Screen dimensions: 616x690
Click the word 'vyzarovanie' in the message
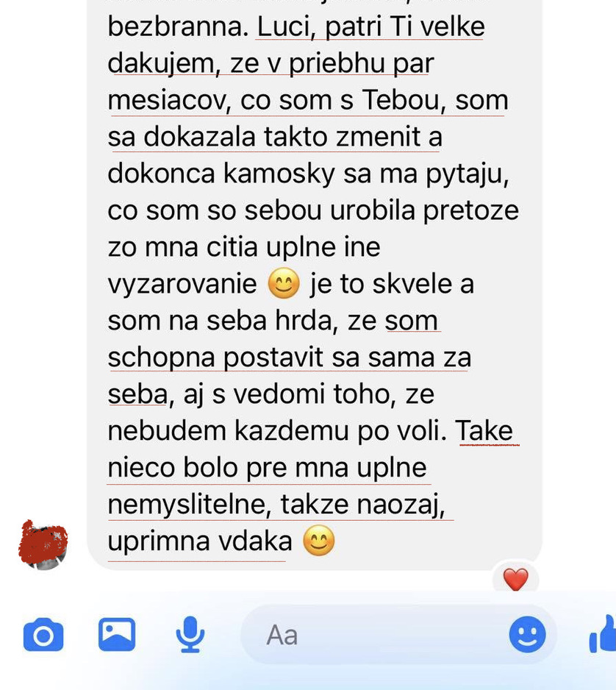point(182,284)
